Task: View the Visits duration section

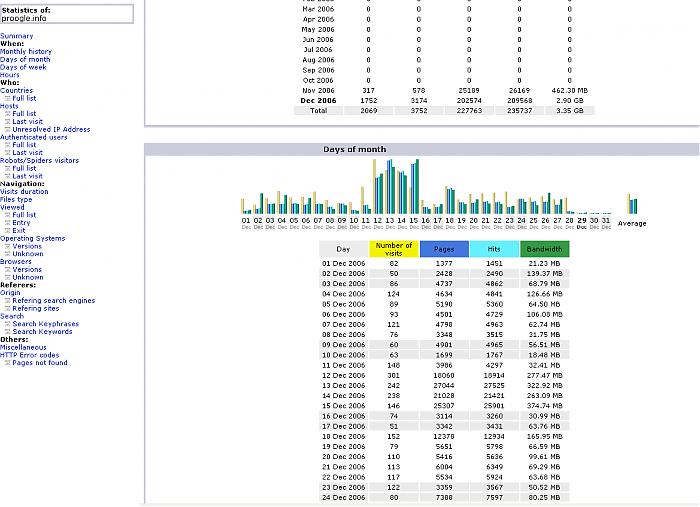Action: pyautogui.click(x=24, y=192)
